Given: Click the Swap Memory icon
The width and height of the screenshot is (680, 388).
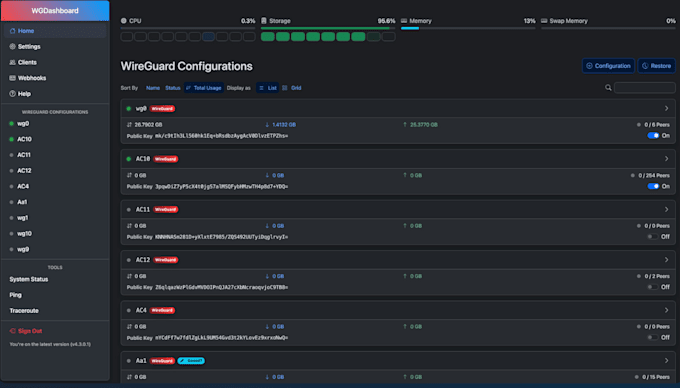Looking at the screenshot, I should [x=544, y=20].
